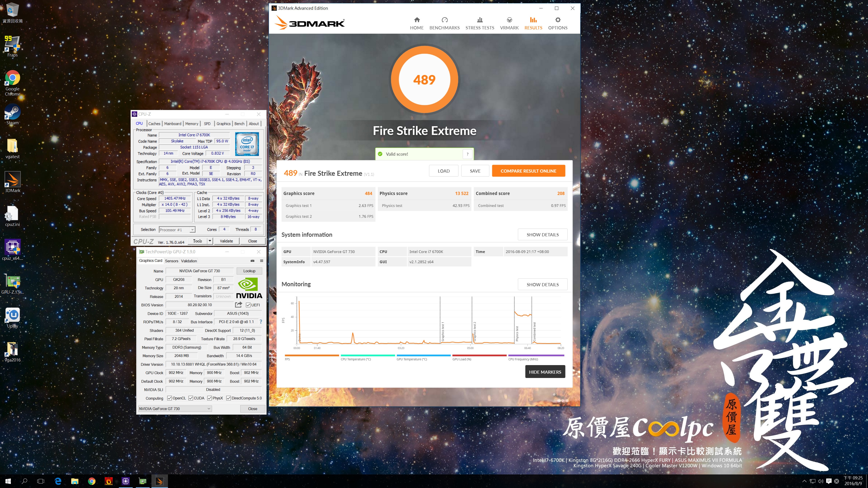Screen dimensions: 868x488
Task: Open Task View on the taskbar
Action: point(41,481)
